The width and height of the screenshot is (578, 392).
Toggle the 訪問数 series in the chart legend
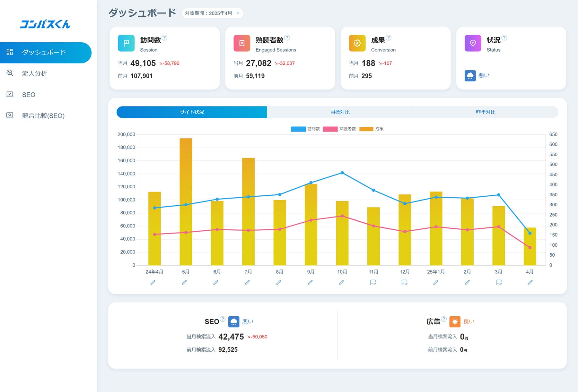305,129
